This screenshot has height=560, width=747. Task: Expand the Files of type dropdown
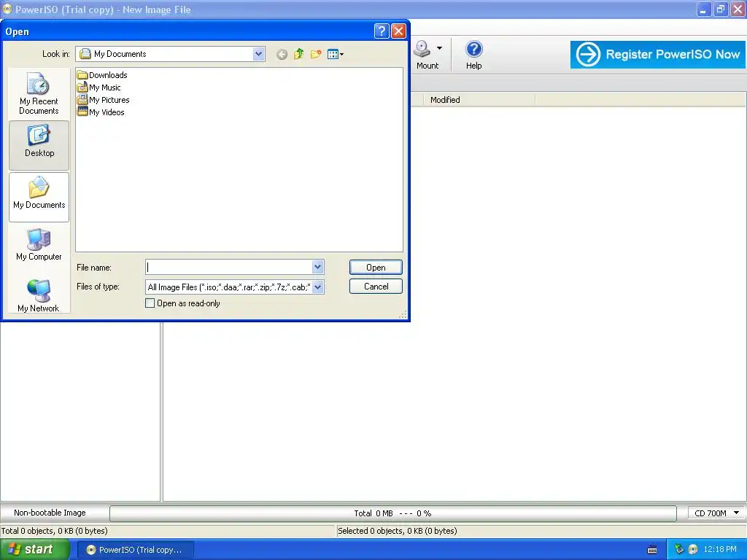[318, 287]
